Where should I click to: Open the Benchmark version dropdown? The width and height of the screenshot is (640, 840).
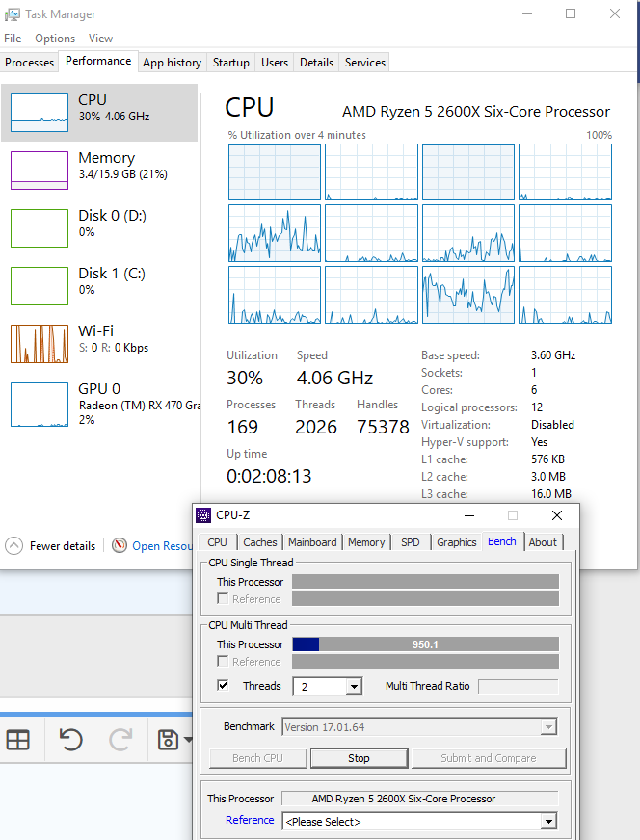pos(547,727)
